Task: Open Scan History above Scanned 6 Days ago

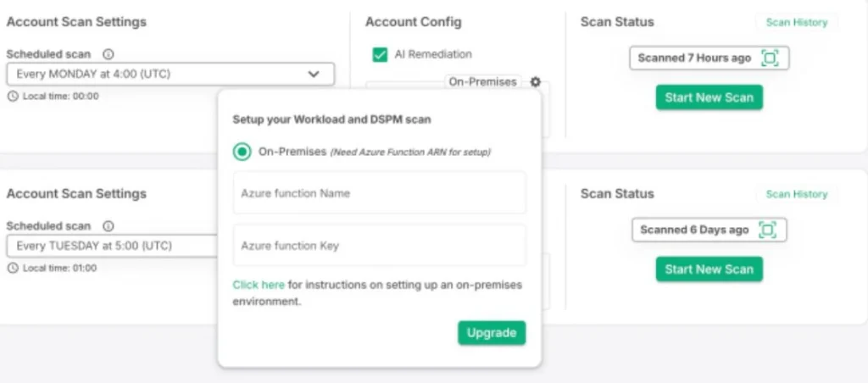Action: click(796, 194)
